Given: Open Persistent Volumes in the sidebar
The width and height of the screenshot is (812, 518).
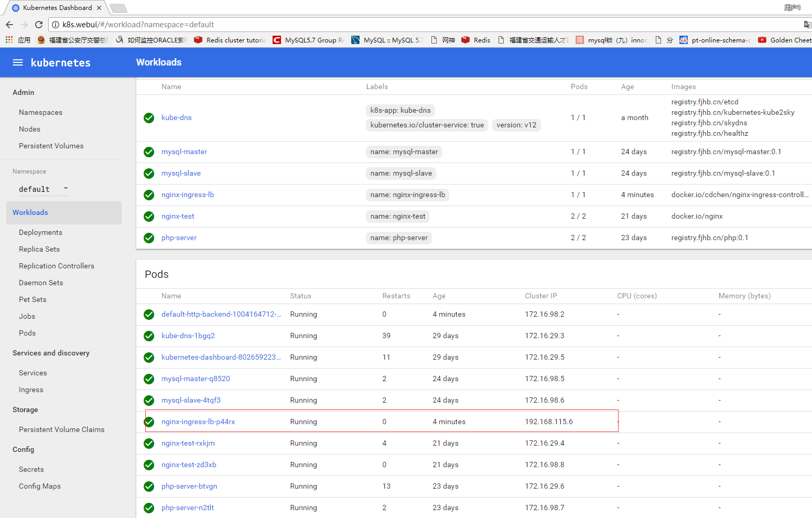Looking at the screenshot, I should [x=51, y=146].
